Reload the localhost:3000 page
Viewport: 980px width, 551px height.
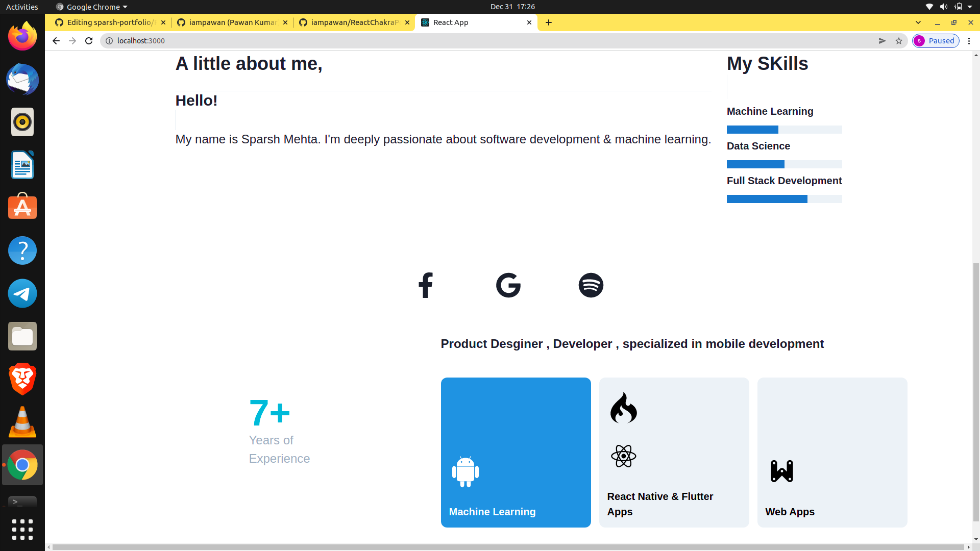(x=88, y=41)
